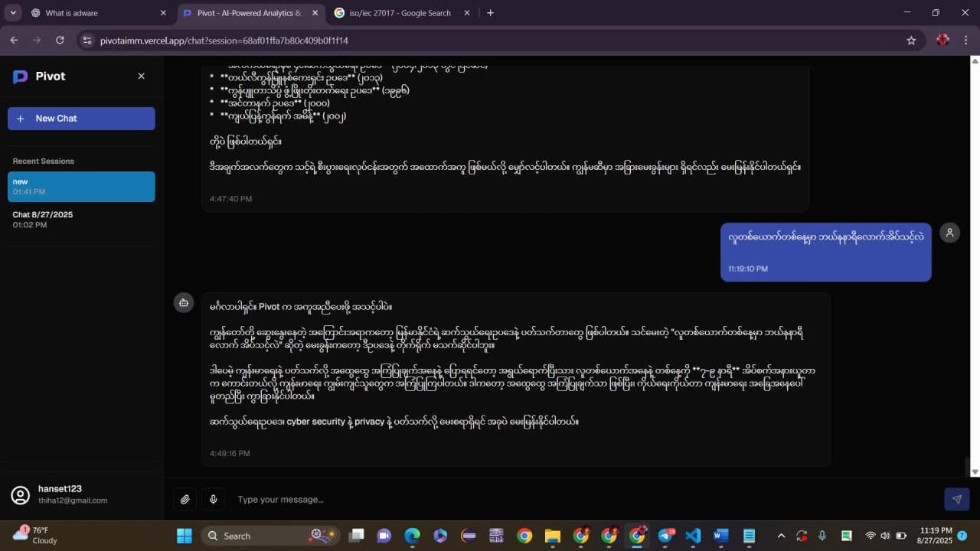
Task: Click the Chrome profile avatar icon
Action: (941, 40)
